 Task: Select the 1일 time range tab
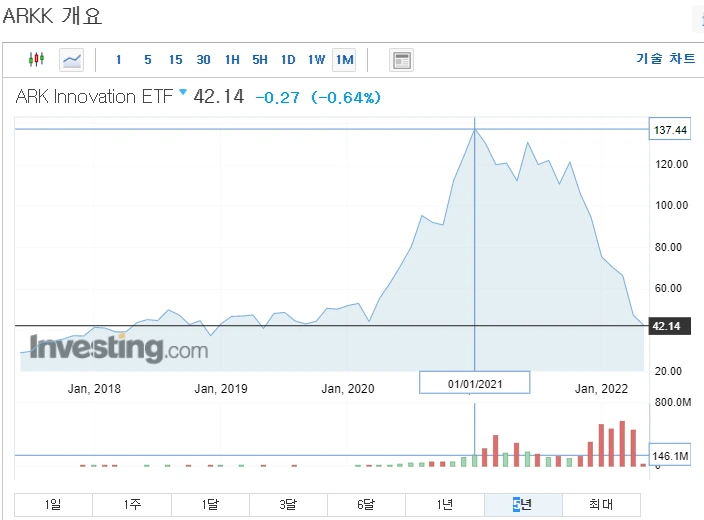click(x=53, y=505)
